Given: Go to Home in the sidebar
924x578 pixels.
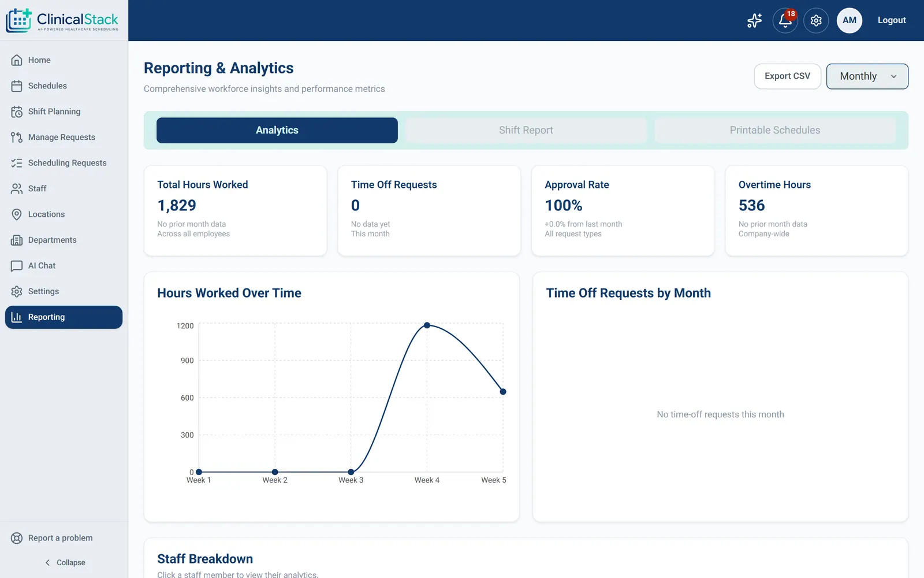Looking at the screenshot, I should (64, 60).
